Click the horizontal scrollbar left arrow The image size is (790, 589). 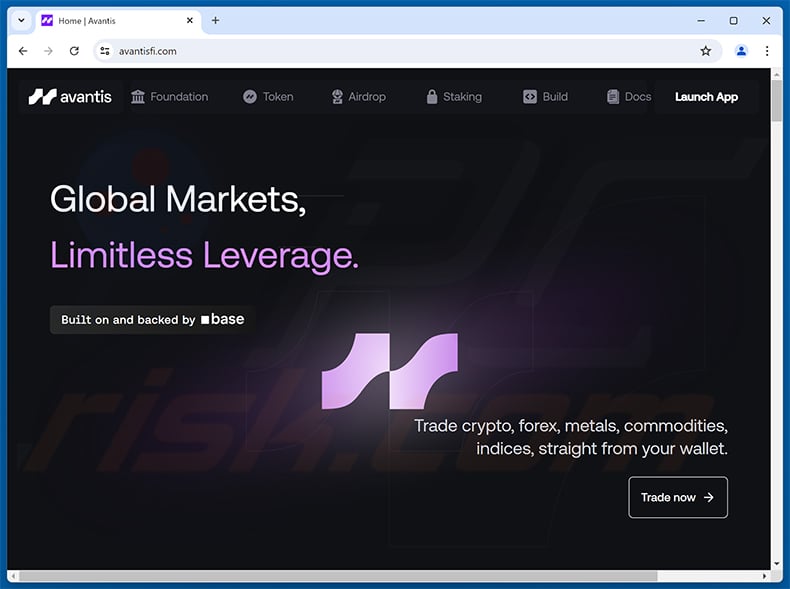13,575
